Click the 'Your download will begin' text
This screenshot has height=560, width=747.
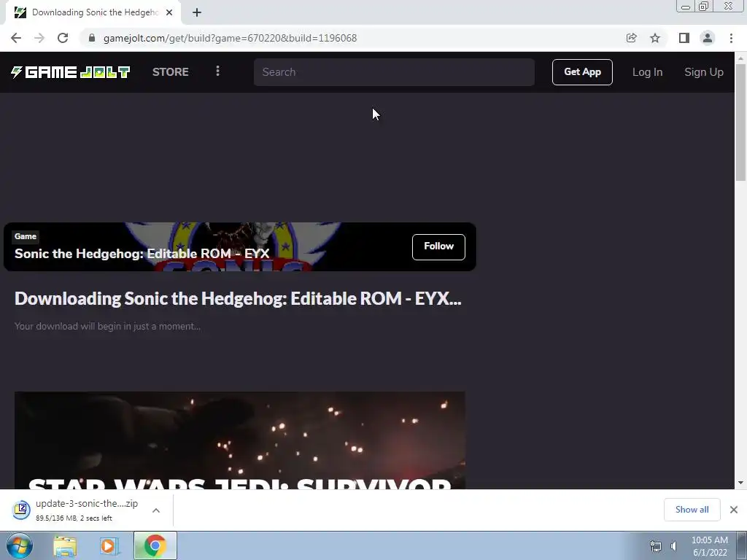click(107, 326)
